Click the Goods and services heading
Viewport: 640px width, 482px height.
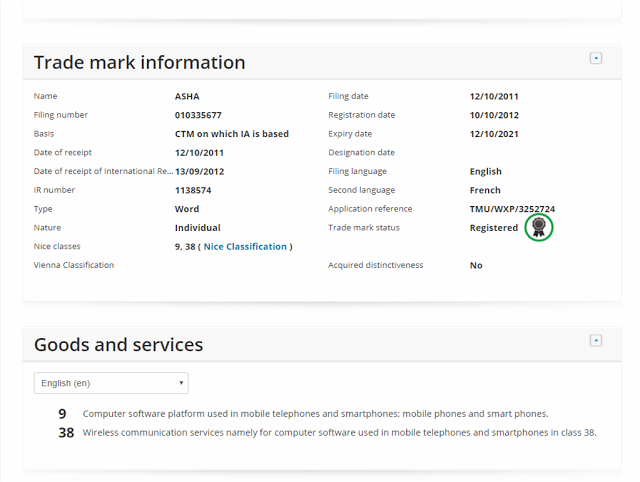(118, 345)
